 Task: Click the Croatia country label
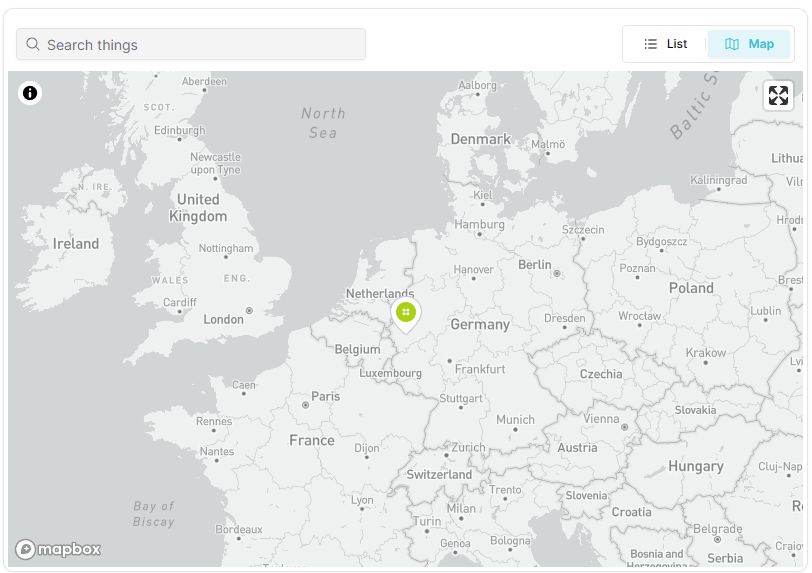[631, 512]
